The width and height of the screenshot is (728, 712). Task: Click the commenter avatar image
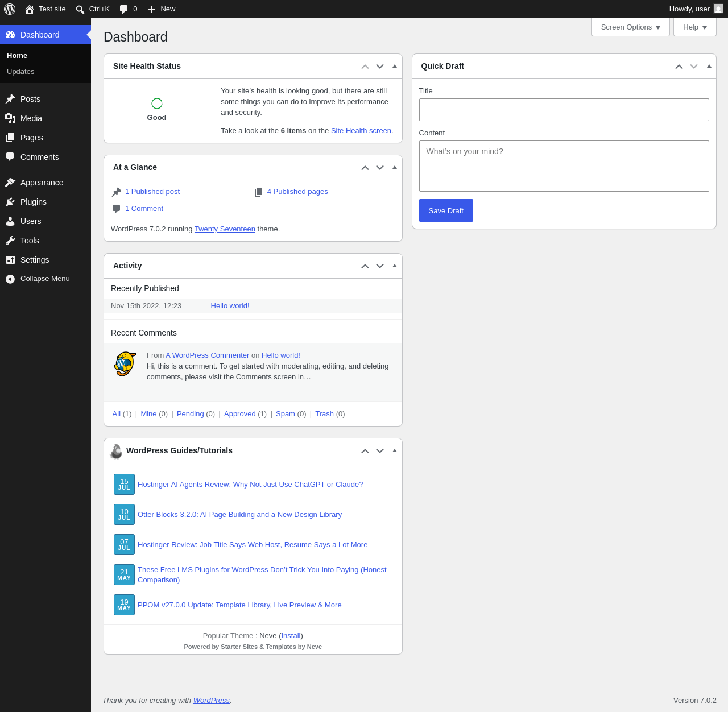coord(125,364)
